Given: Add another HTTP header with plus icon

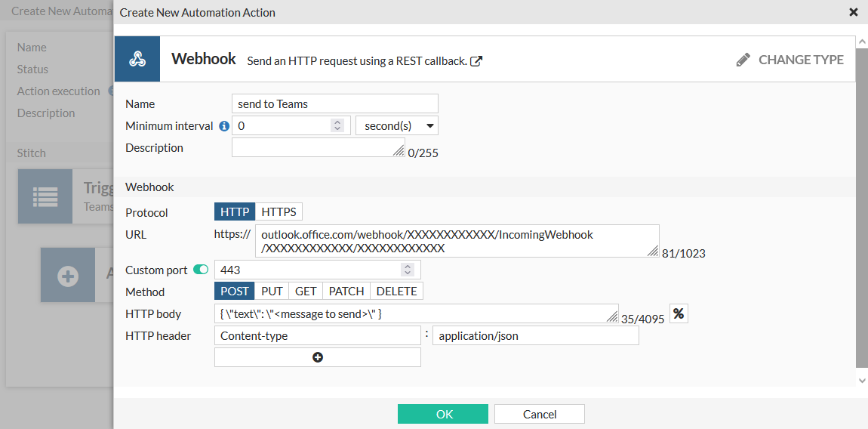Looking at the screenshot, I should click(318, 357).
